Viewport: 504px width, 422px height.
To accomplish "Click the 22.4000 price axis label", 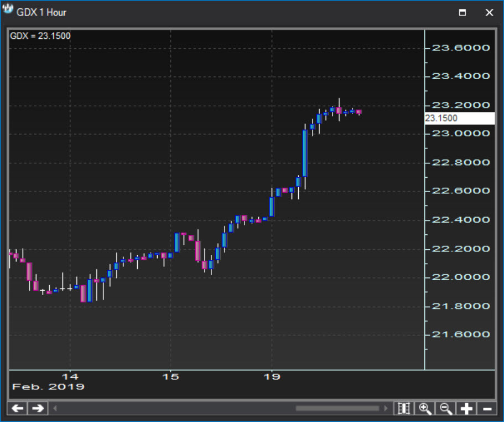I will tap(461, 220).
